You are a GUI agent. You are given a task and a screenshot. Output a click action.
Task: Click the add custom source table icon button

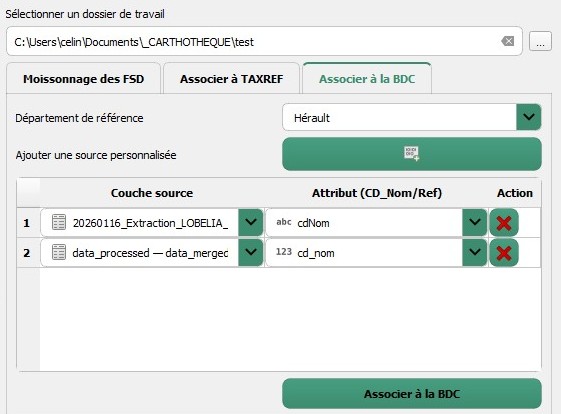pyautogui.click(x=412, y=154)
